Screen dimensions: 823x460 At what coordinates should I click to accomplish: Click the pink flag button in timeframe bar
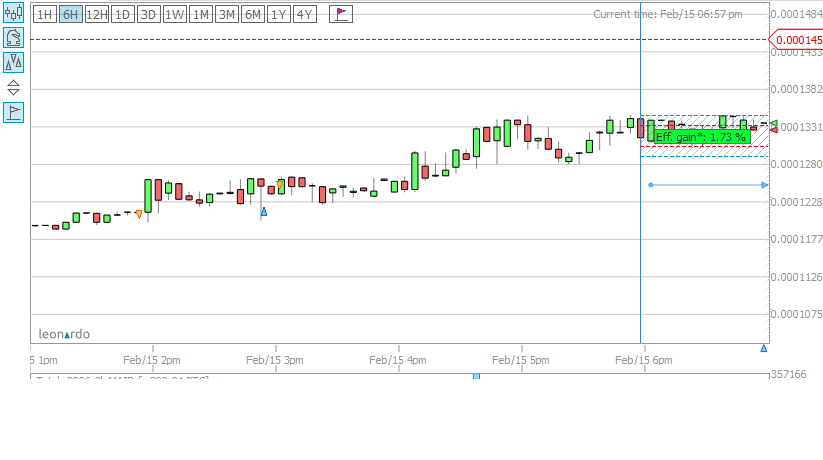coord(341,14)
